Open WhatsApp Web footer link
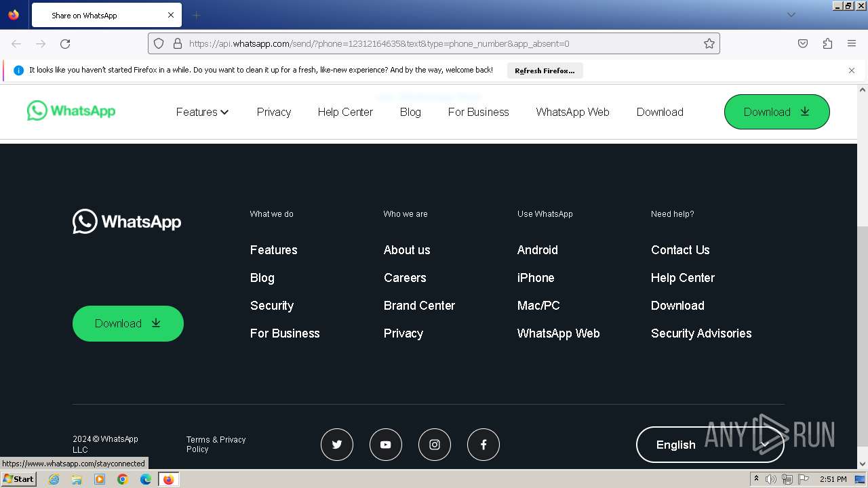The height and width of the screenshot is (488, 868). point(559,333)
